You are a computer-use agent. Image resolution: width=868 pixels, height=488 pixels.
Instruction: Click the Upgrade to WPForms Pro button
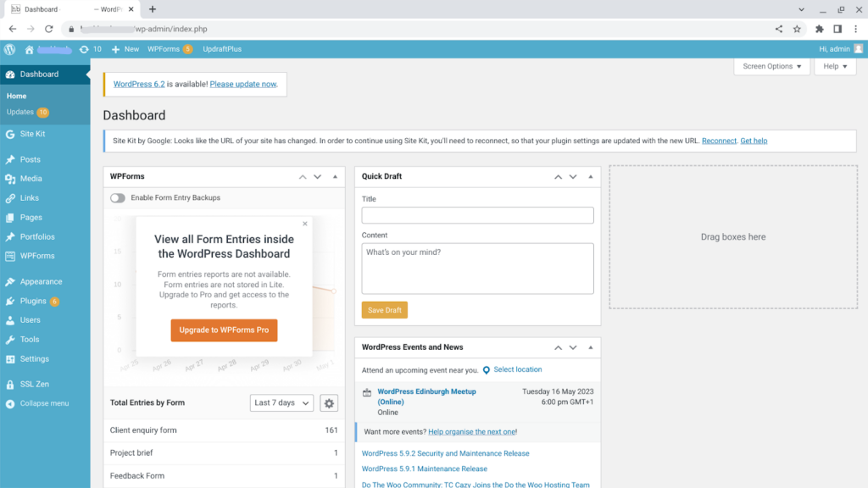point(224,330)
